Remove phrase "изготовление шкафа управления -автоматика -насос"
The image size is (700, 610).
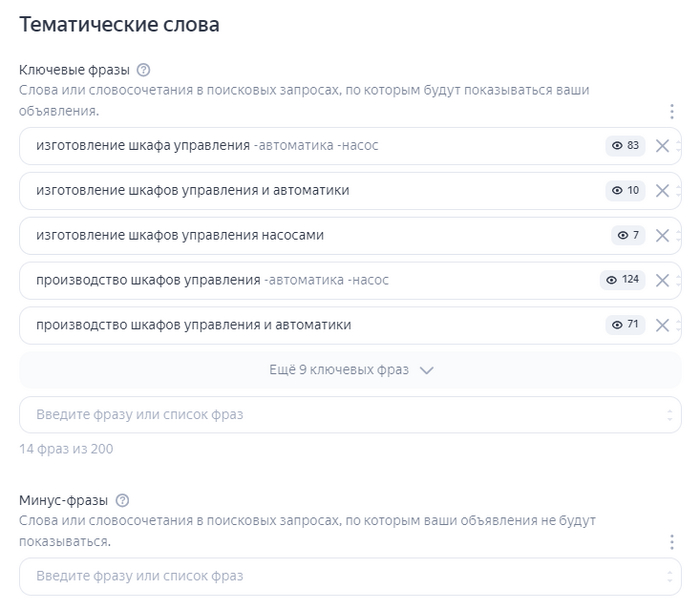662,146
